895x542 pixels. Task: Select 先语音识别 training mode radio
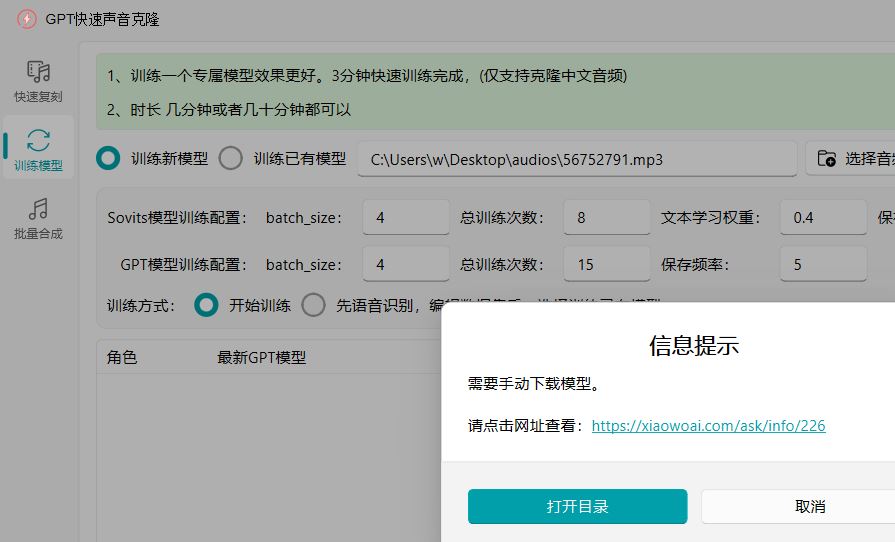point(314,305)
